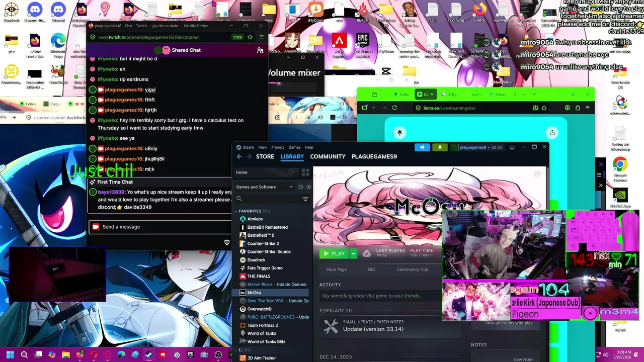The height and width of the screenshot is (362, 644).
Task: Open NVIDIA App desktop icon
Action: point(620,198)
